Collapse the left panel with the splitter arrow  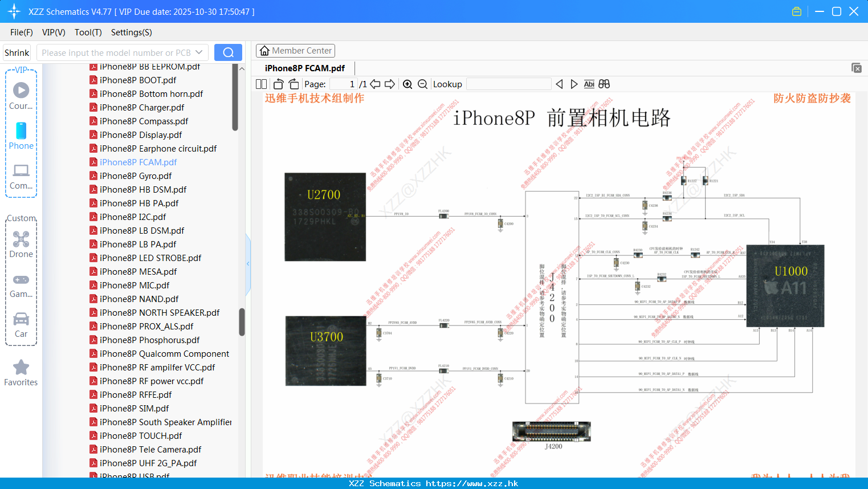point(248,263)
